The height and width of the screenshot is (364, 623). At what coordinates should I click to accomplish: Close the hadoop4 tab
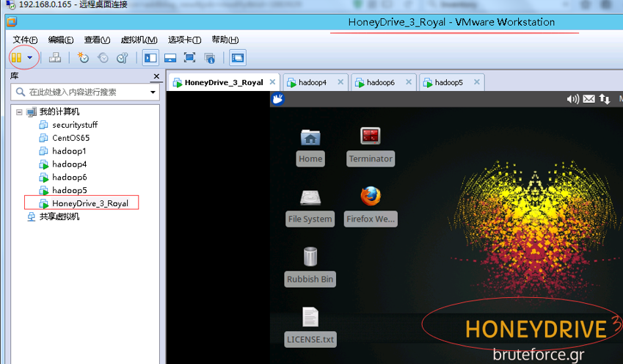pos(340,82)
